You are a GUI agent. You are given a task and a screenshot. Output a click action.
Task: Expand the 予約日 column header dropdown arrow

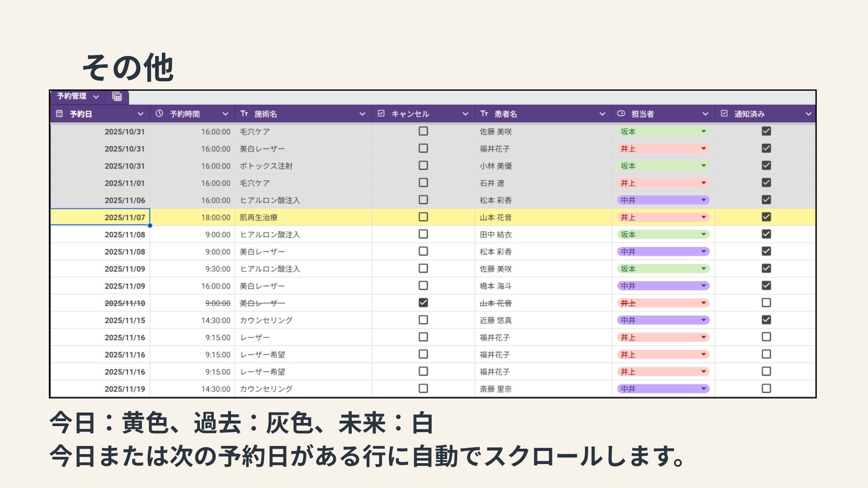(x=141, y=114)
